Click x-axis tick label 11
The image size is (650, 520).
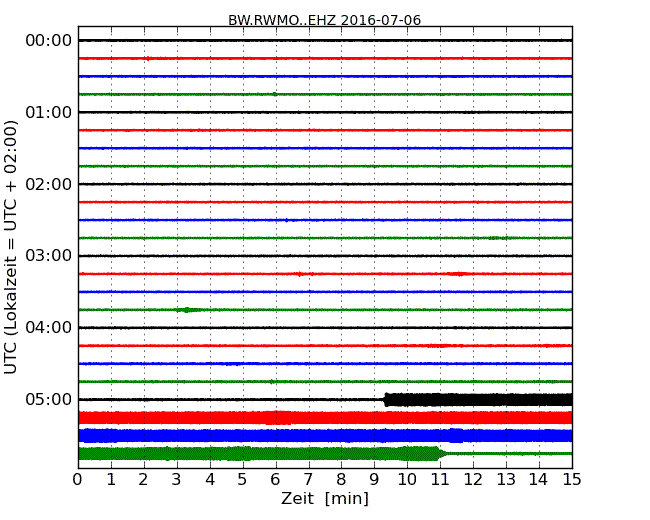pyautogui.click(x=440, y=480)
